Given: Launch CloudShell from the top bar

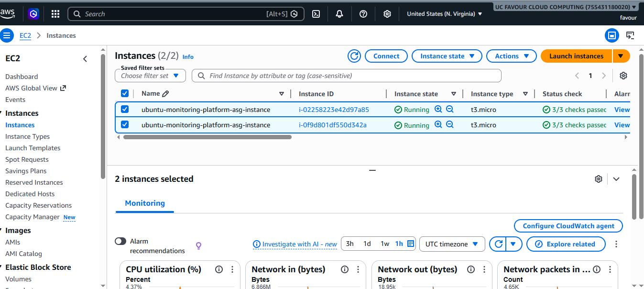Looking at the screenshot, I should tap(316, 14).
